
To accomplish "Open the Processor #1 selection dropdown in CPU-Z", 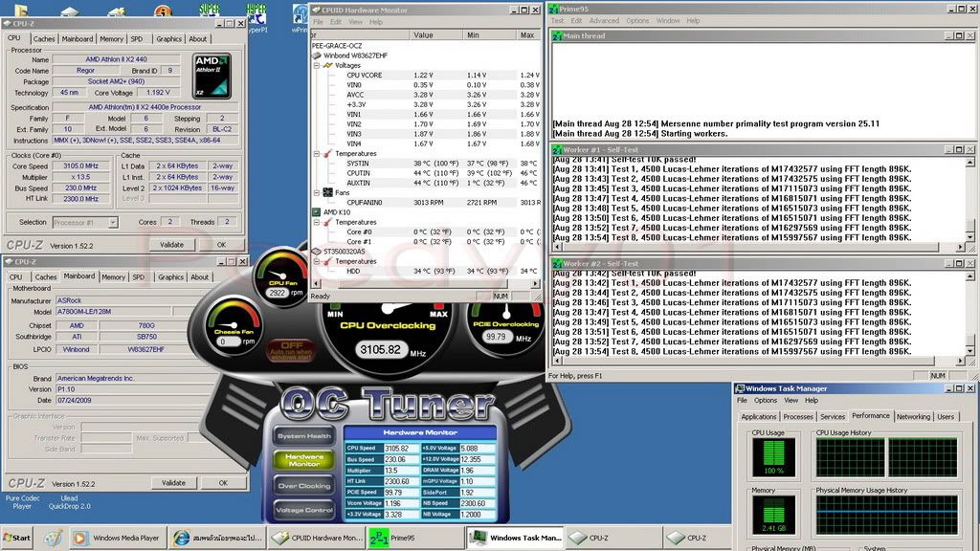I will coord(113,222).
